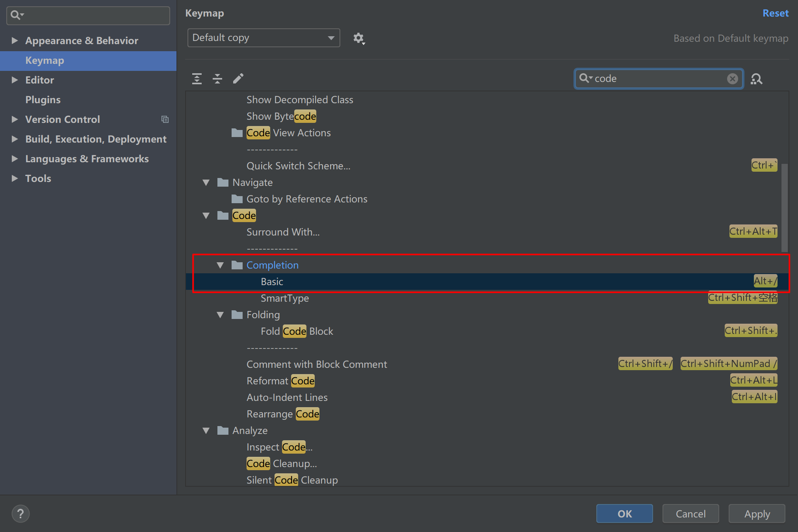Click the pencil Edit Shortcut icon
Viewport: 798px width, 532px height.
click(x=238, y=79)
